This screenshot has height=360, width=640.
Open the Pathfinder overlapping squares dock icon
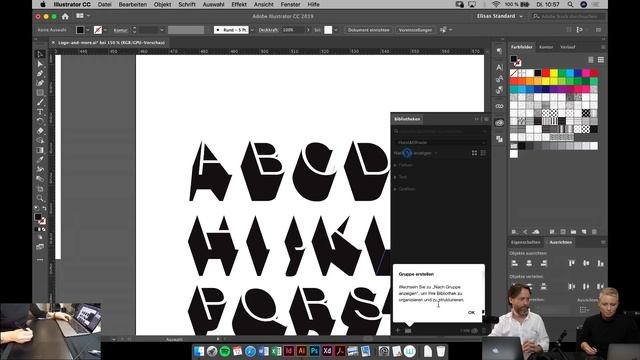point(499,139)
